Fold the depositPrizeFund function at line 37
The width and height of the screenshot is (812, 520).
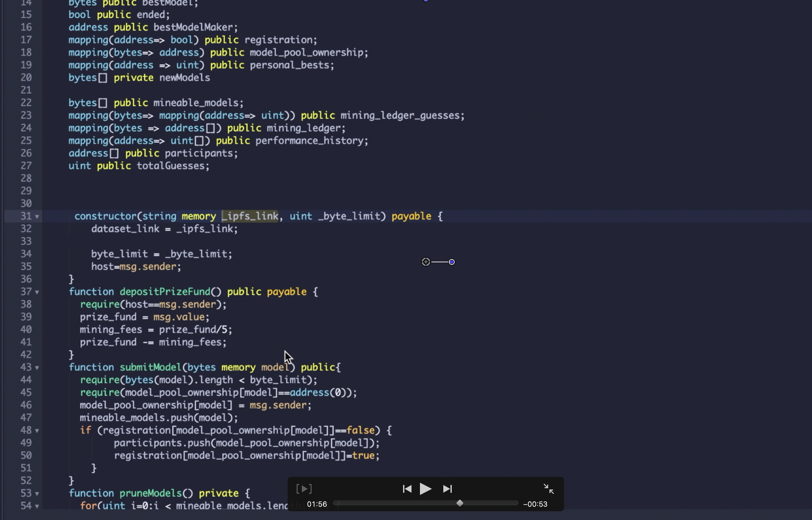click(x=37, y=292)
